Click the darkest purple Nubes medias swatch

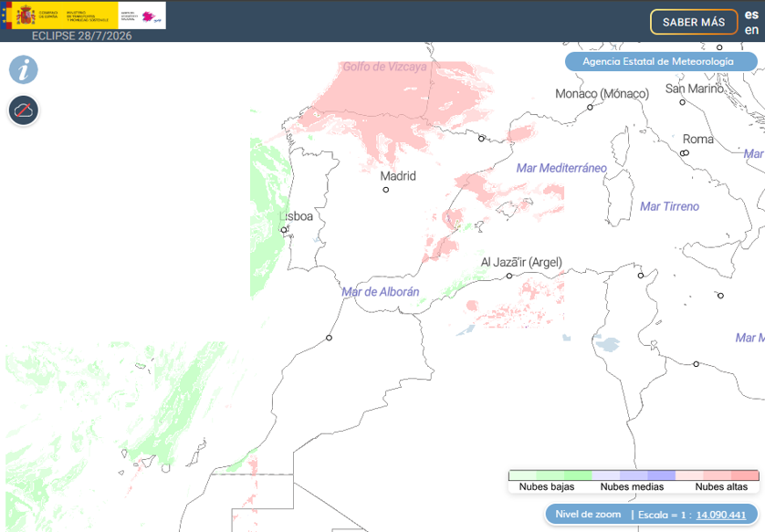[x=661, y=475]
